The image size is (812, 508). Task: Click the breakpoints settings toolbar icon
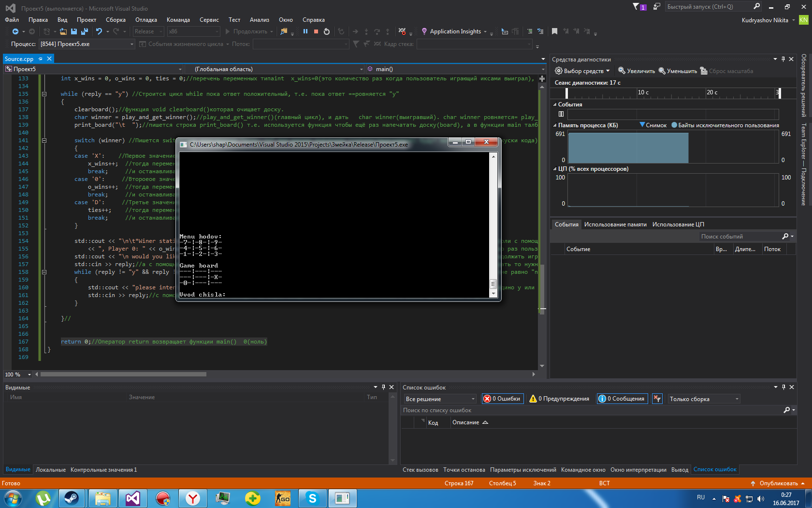coord(402,31)
